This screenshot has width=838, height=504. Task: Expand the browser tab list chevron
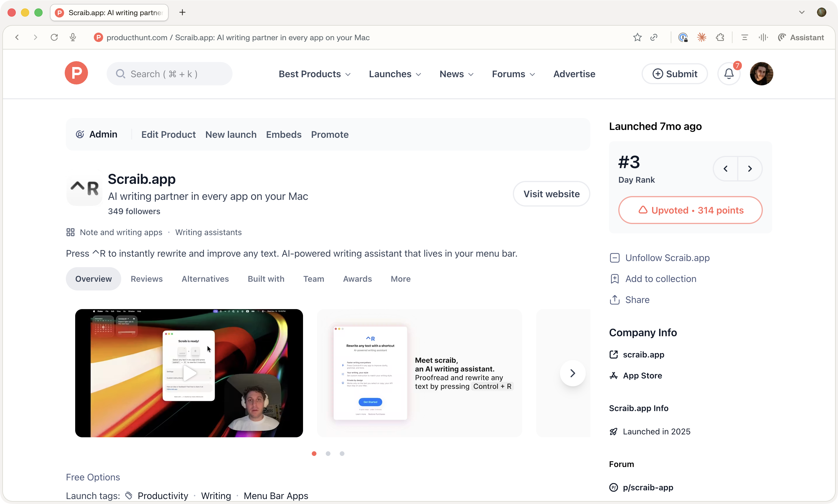(x=802, y=13)
